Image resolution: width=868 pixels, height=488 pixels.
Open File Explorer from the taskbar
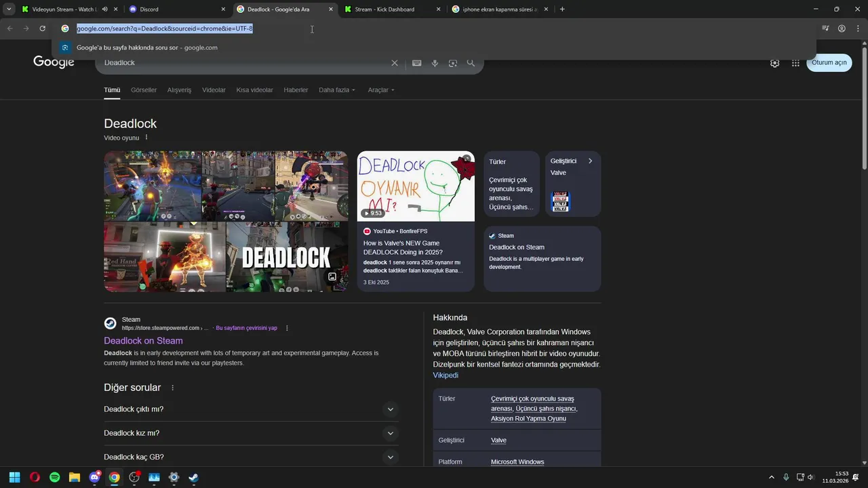click(x=75, y=477)
